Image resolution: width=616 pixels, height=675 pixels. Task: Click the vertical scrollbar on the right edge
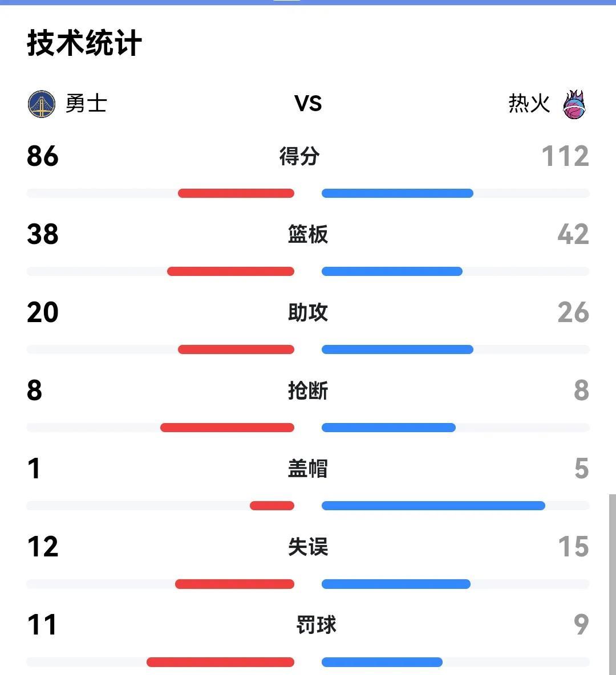click(612, 584)
